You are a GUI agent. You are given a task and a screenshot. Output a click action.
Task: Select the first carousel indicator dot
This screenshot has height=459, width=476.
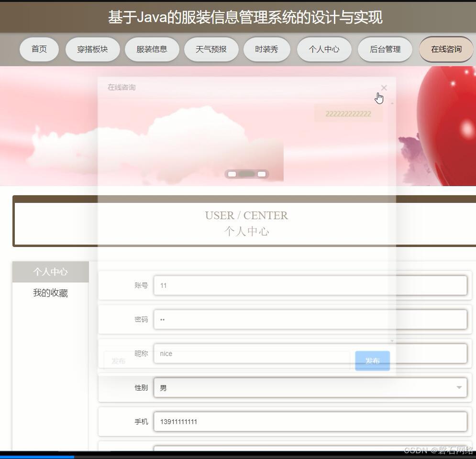tap(232, 174)
